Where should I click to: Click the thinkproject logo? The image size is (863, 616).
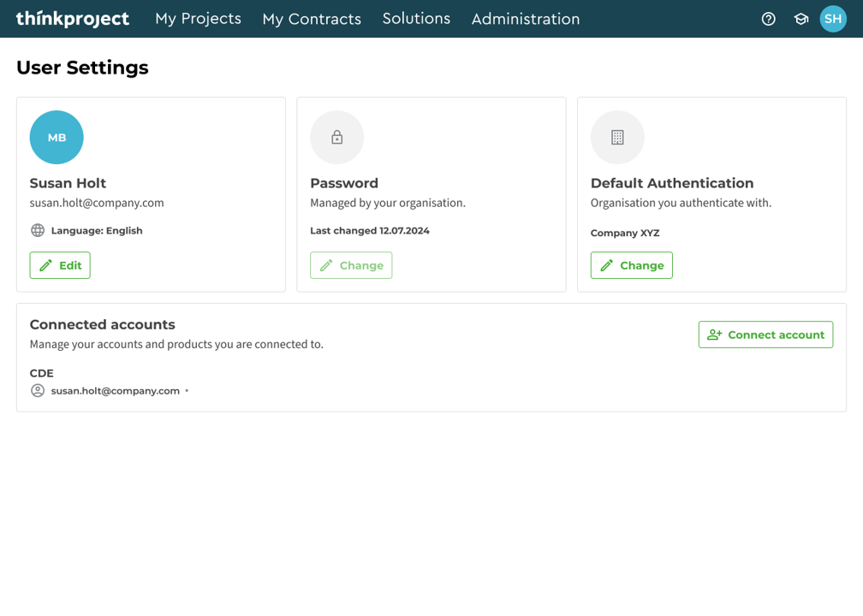tap(73, 19)
